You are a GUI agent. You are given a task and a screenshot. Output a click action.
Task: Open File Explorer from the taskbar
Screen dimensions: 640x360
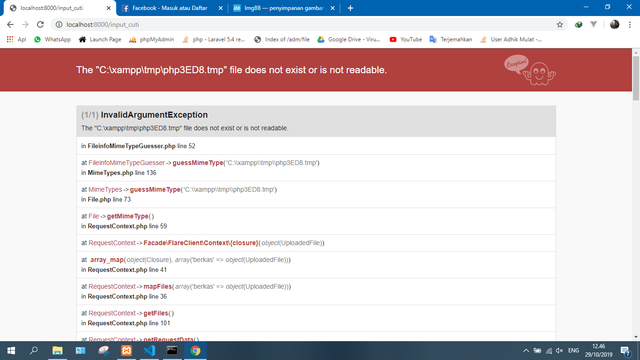[58, 351]
